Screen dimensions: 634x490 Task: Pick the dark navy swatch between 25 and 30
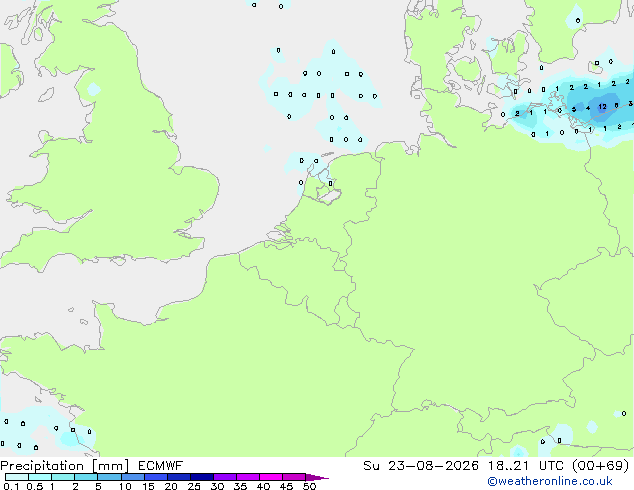(202, 477)
